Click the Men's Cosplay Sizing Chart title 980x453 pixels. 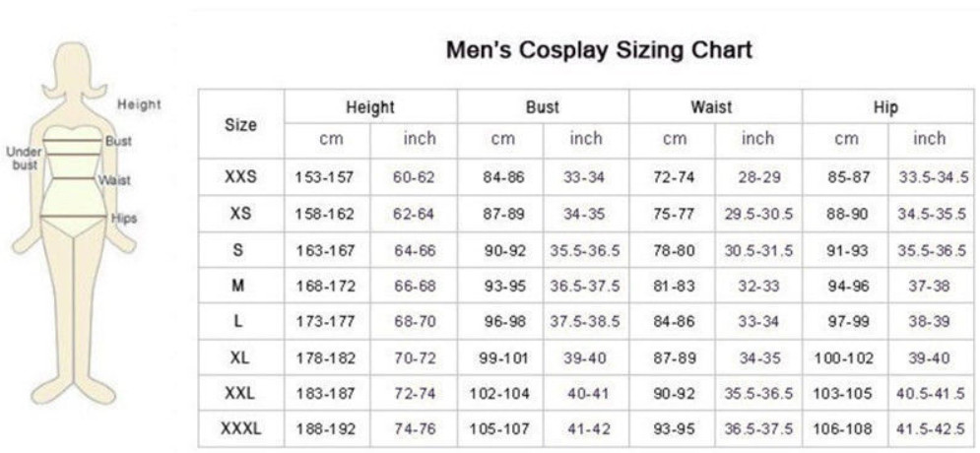(599, 50)
